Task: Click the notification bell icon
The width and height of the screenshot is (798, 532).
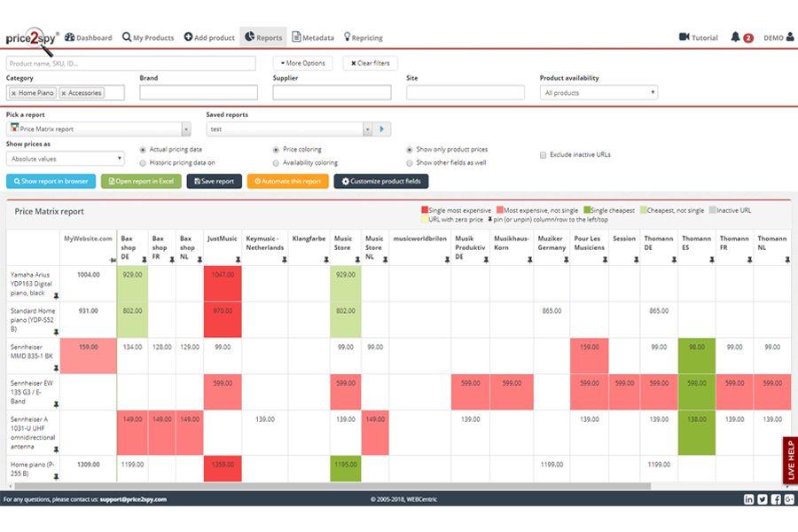Action: 735,36
